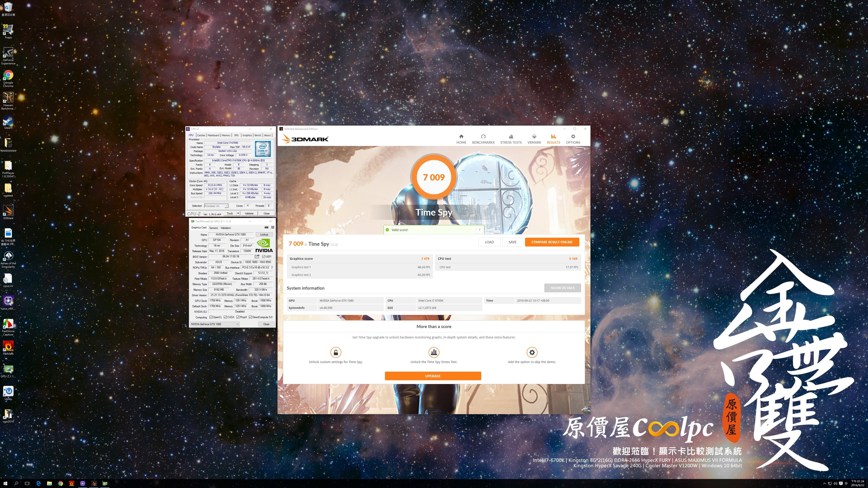This screenshot has width=868, height=488.
Task: Click the Bus Interface question mark in GPU-Z
Action: (x=272, y=267)
